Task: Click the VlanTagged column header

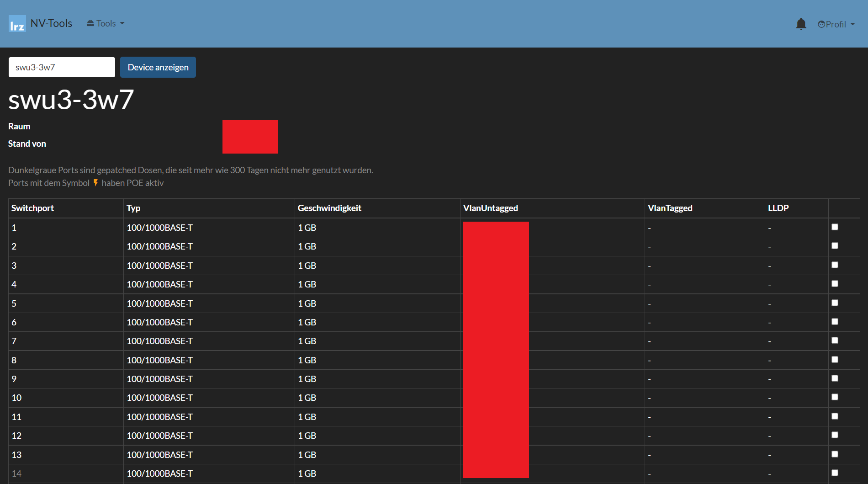Action: click(670, 208)
